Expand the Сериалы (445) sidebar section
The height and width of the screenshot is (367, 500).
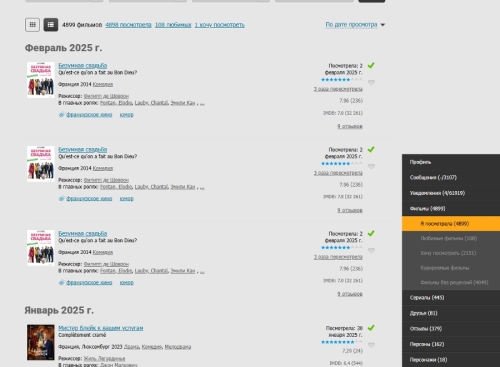tap(451, 298)
